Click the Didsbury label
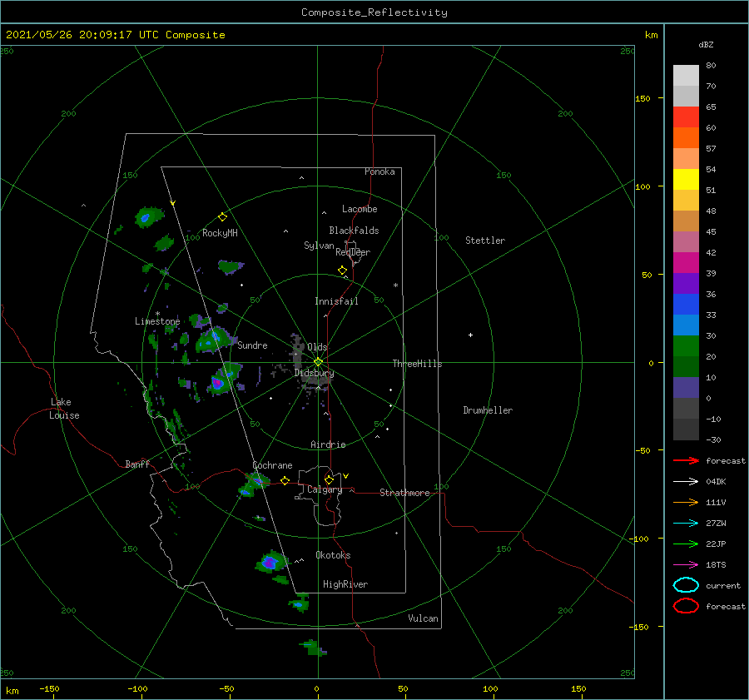Viewport: 749px width, 700px height. tap(314, 373)
